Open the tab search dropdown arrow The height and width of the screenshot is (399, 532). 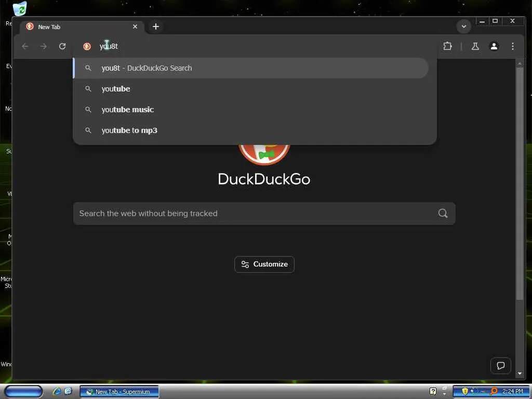(x=463, y=26)
